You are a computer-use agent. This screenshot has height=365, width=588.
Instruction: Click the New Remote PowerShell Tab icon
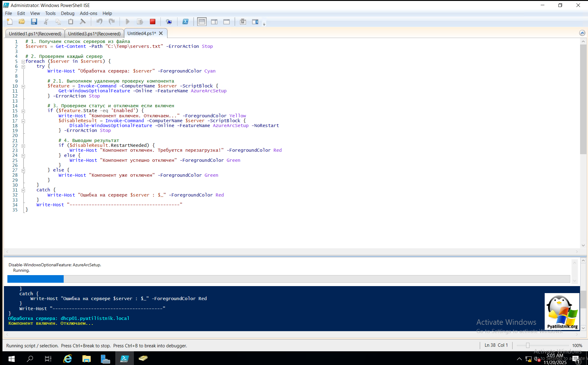pyautogui.click(x=169, y=22)
